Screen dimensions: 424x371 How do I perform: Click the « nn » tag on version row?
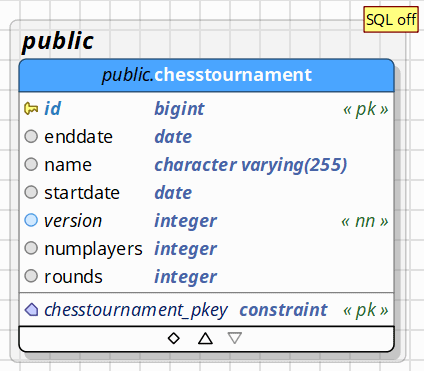pyautogui.click(x=365, y=221)
